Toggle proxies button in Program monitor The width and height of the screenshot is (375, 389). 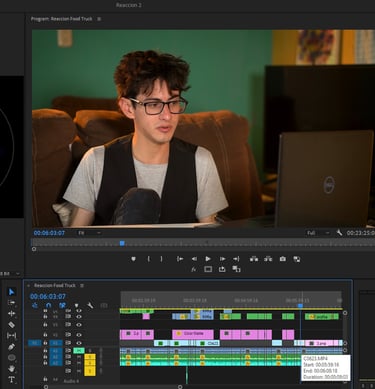click(x=236, y=269)
